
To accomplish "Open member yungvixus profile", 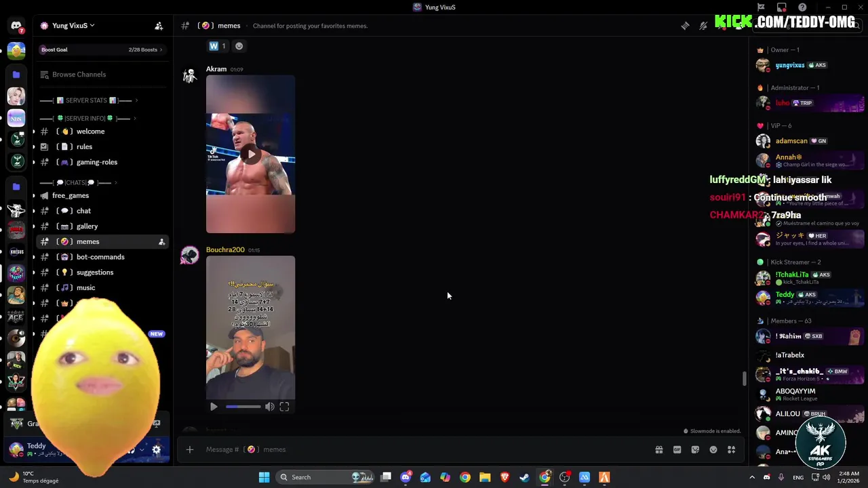I will pyautogui.click(x=810, y=65).
